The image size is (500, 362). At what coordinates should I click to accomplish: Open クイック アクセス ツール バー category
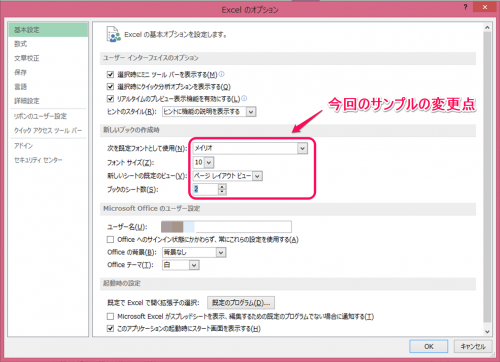point(48,130)
